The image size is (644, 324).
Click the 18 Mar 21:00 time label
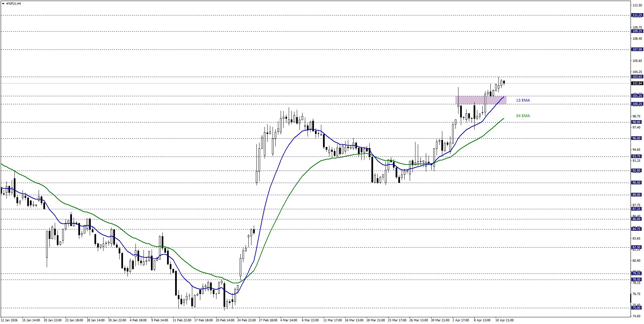click(x=375, y=320)
